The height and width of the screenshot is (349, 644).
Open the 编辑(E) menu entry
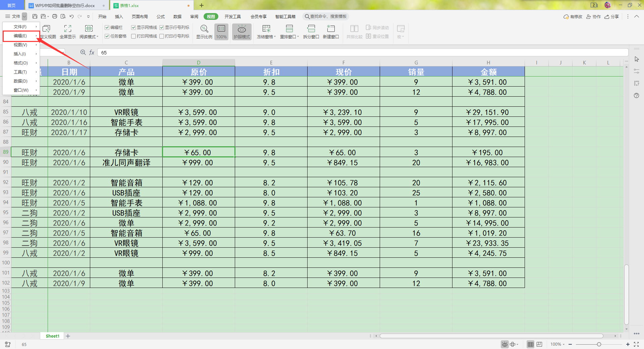coord(21,36)
